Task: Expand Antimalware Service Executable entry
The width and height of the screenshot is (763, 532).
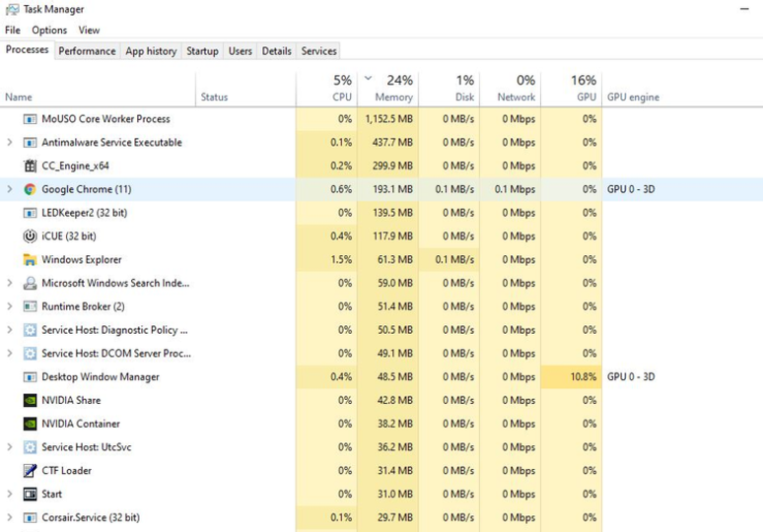Action: tap(9, 142)
